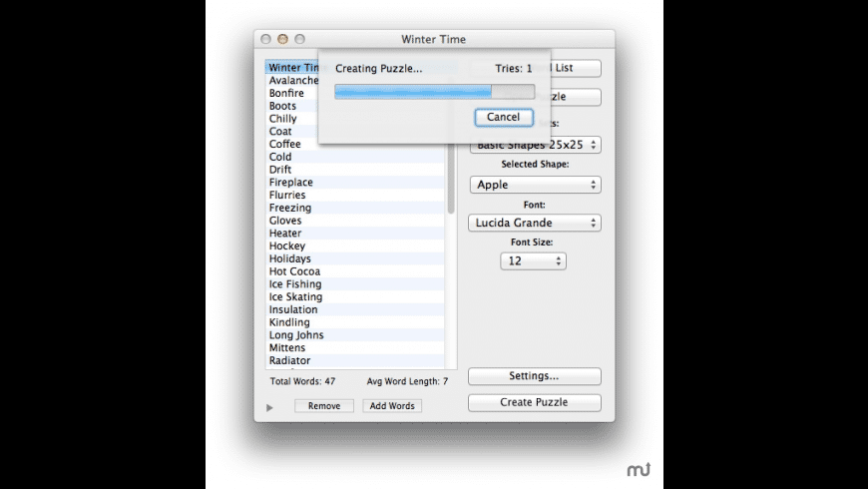
Task: Select the Mittens word
Action: 355,347
